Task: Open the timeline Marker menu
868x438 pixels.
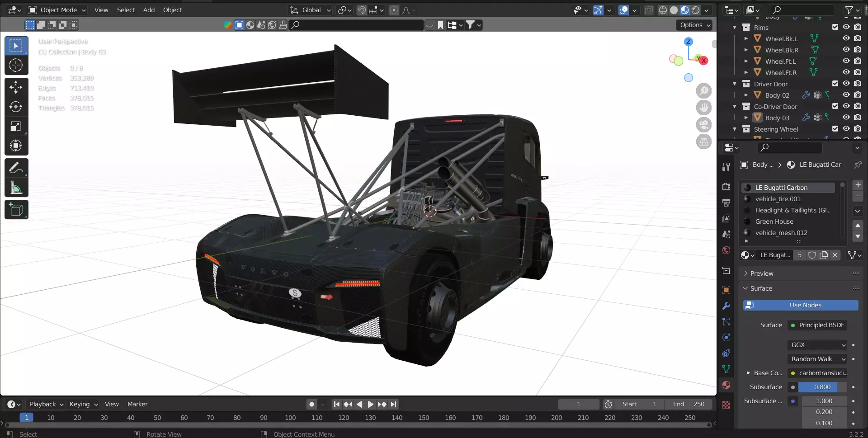Action: (x=137, y=404)
